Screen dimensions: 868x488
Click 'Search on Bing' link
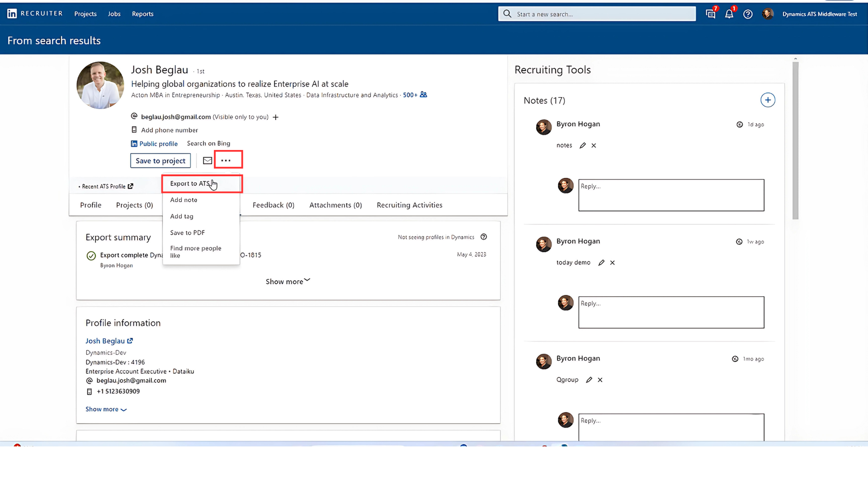pos(208,143)
